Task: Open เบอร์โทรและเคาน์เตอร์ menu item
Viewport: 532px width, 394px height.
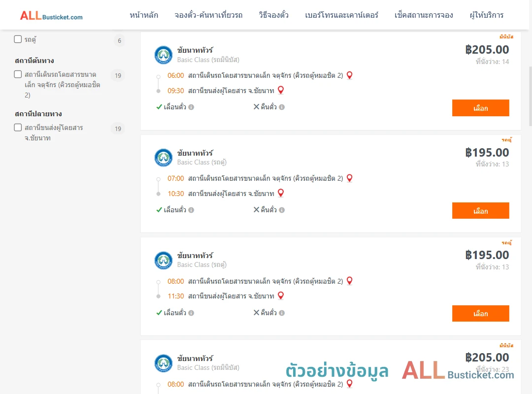Action: pyautogui.click(x=341, y=15)
